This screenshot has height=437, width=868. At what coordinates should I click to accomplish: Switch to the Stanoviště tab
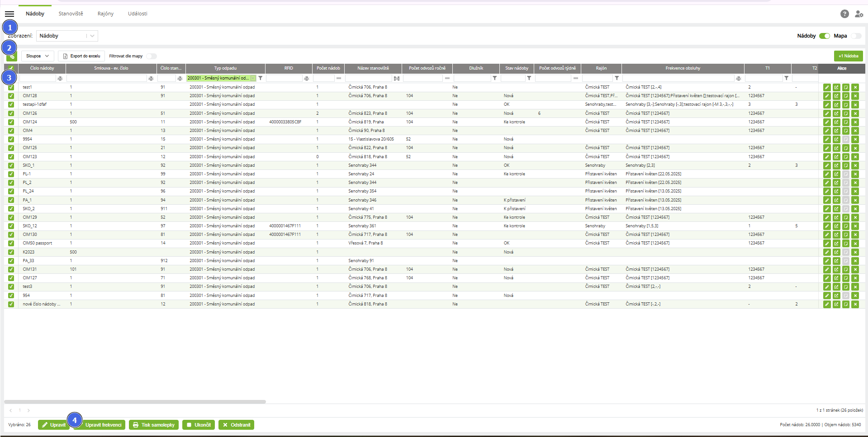point(71,14)
